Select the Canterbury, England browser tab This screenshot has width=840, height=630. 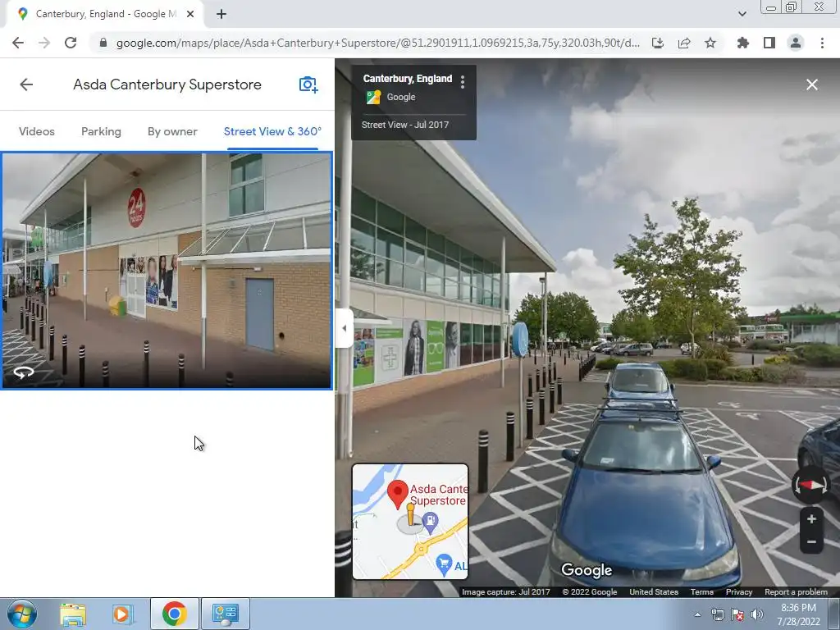[x=104, y=15]
